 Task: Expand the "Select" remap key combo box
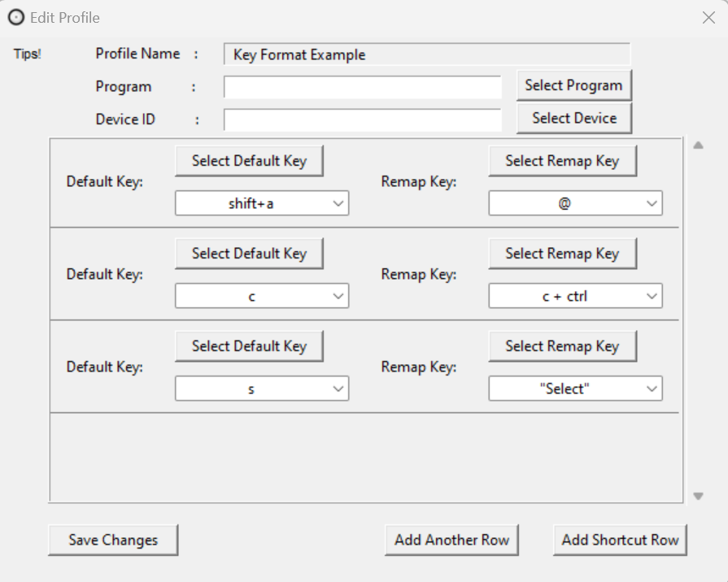pyautogui.click(x=575, y=388)
